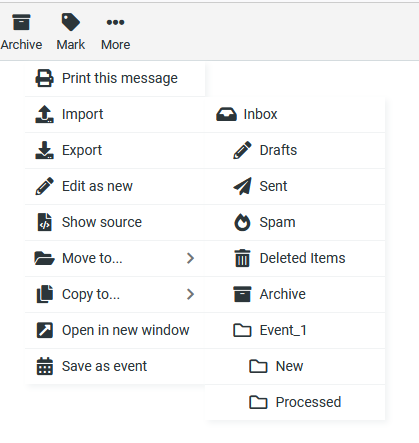Expand the Move to... submenu arrow

tap(190, 258)
